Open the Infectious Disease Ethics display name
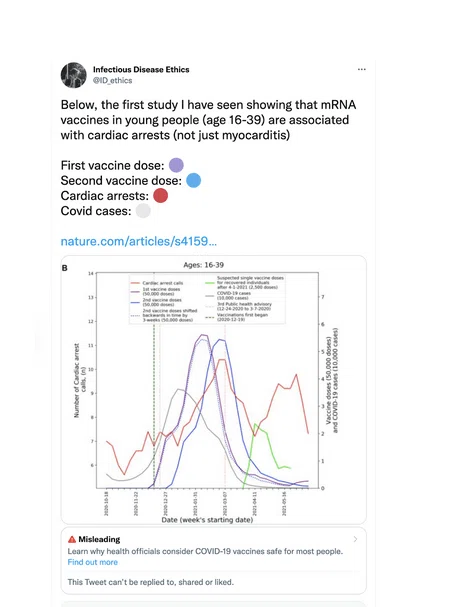The height and width of the screenshot is (607, 472). point(141,70)
